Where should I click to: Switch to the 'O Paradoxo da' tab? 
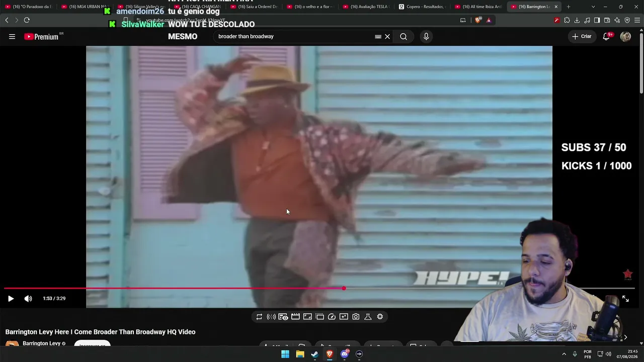tap(28, 7)
